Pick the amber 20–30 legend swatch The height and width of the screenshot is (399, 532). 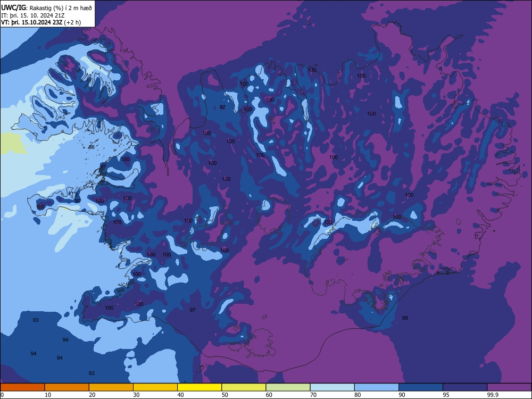[x=111, y=387]
